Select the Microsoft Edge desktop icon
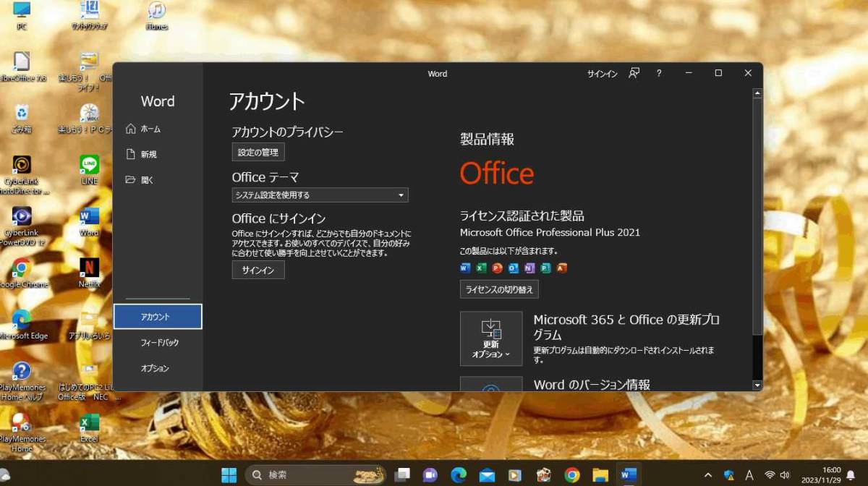The width and height of the screenshot is (868, 486). pyautogui.click(x=22, y=325)
